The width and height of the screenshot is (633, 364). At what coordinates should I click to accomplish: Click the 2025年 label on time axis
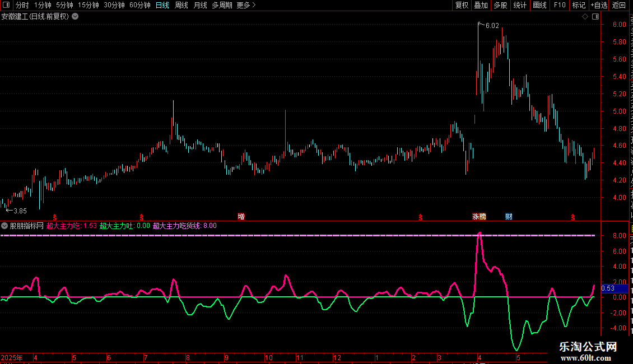[x=12, y=358]
